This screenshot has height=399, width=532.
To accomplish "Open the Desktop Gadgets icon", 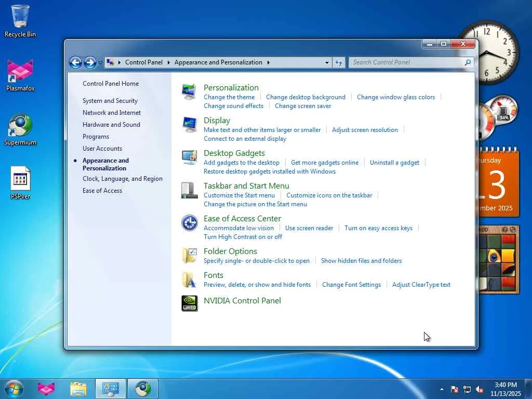I will (189, 157).
